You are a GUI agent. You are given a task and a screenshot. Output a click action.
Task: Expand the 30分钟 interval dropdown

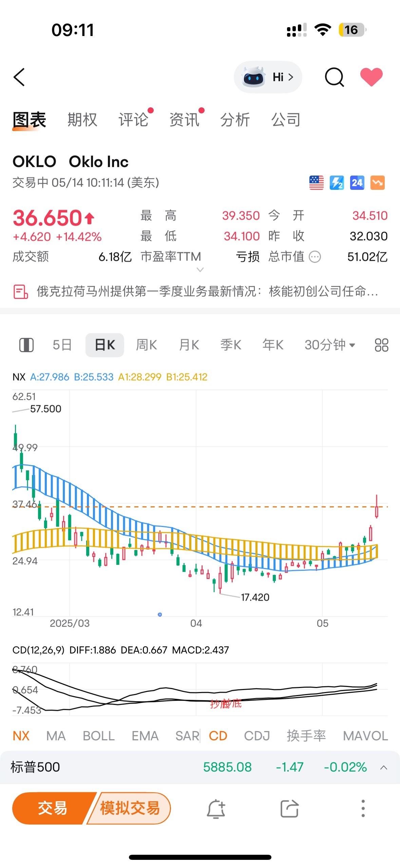point(330,345)
